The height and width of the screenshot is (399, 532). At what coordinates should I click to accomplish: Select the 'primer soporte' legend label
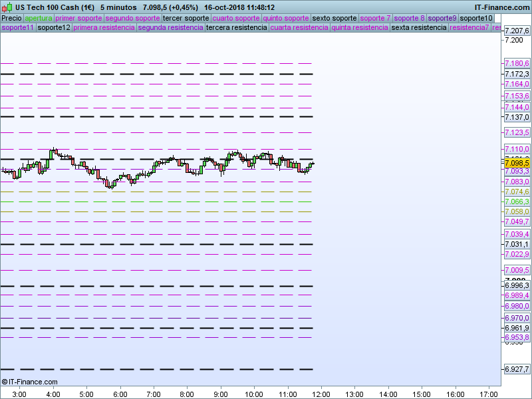pyautogui.click(x=78, y=19)
